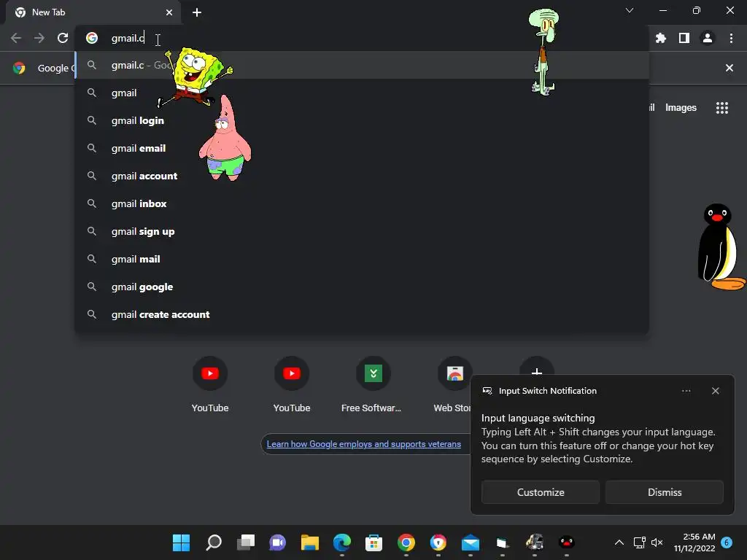This screenshot has width=747, height=560.
Task: Open the Chrome three-dot menu
Action: pos(731,38)
